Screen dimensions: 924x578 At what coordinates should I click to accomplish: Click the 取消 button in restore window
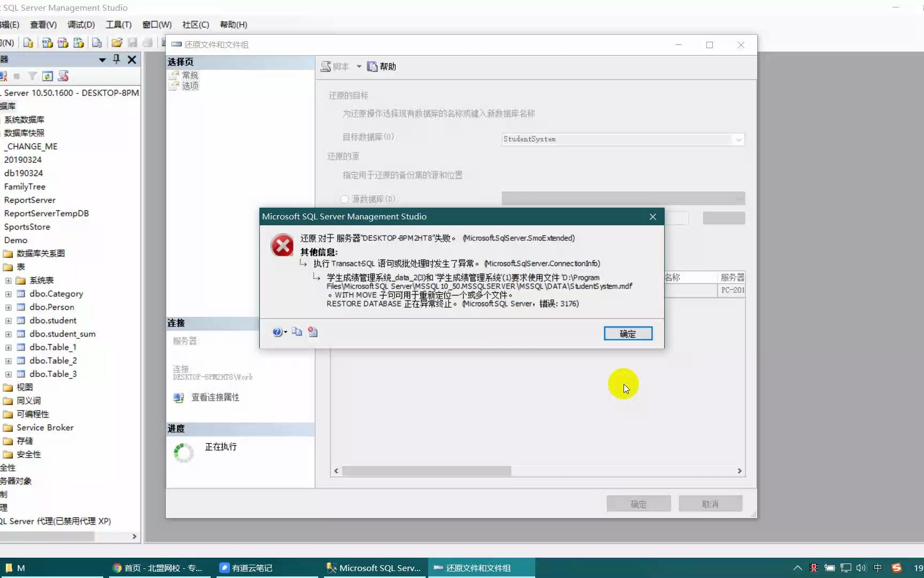[710, 504]
